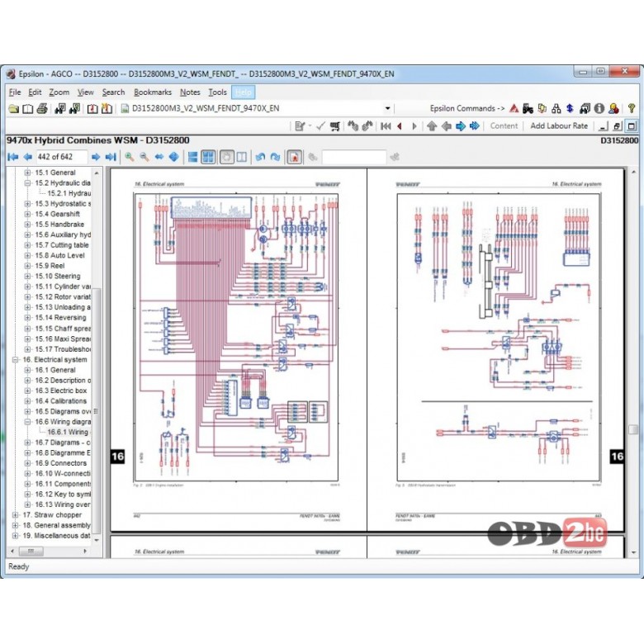Zoom in with green magnifier icon
This screenshot has height=644, width=644.
[130, 157]
